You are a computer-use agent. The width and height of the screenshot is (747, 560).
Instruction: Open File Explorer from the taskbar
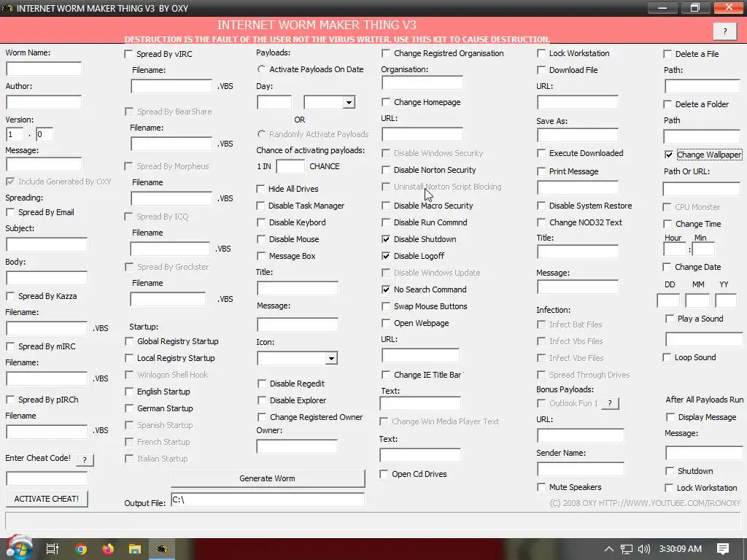135,549
